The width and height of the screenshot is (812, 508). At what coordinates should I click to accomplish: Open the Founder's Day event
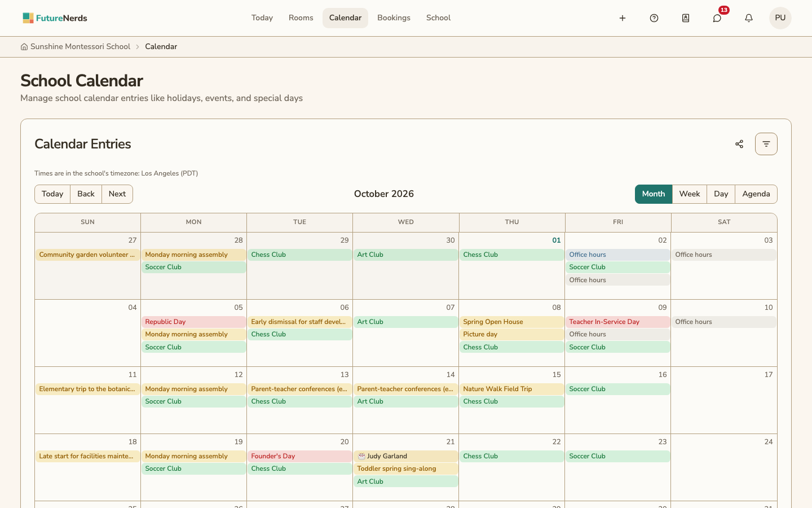(x=300, y=456)
